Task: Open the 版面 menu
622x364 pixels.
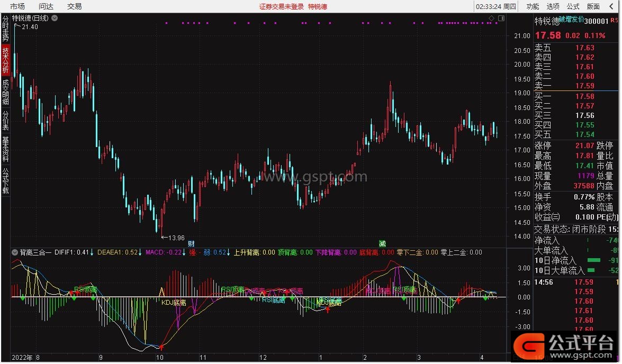Action: pyautogui.click(x=593, y=6)
